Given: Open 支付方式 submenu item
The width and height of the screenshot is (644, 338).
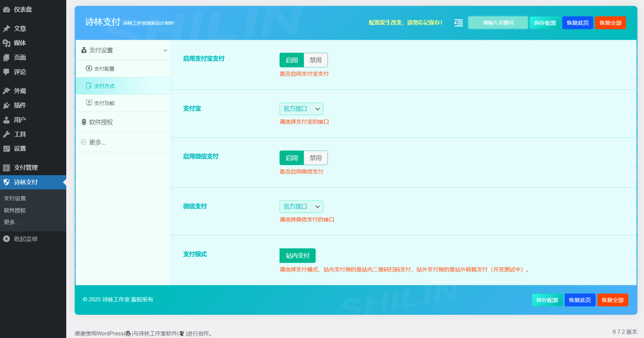Looking at the screenshot, I should point(123,86).
